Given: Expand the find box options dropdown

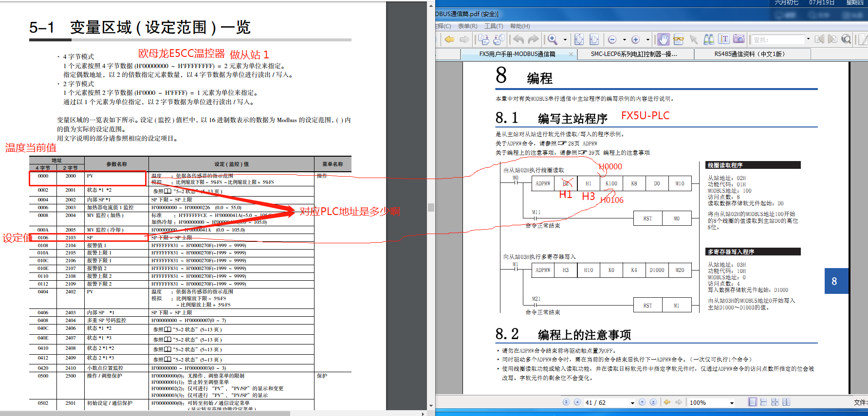Looking at the screenshot, I should point(808,39).
